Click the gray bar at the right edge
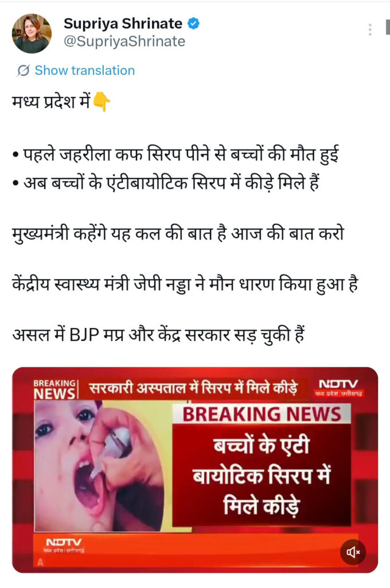The height and width of the screenshot is (588, 390). tap(388, 28)
